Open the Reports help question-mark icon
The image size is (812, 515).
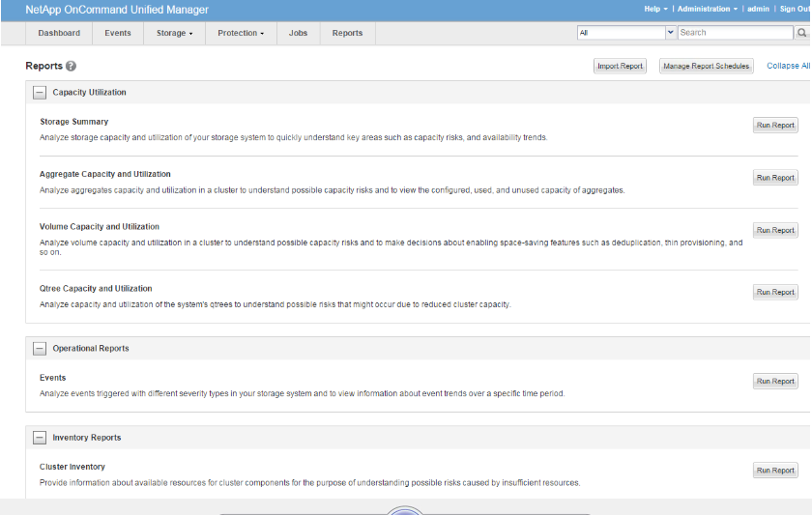coord(71,66)
